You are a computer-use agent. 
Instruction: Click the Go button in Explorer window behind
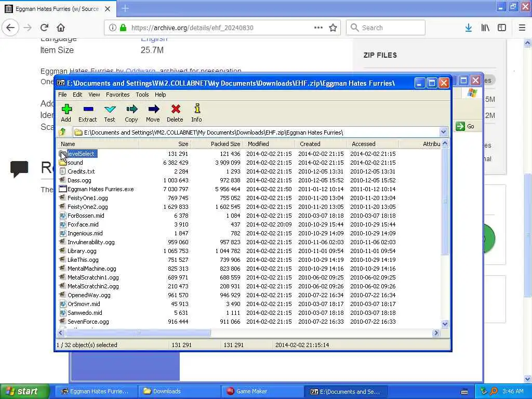pos(465,126)
